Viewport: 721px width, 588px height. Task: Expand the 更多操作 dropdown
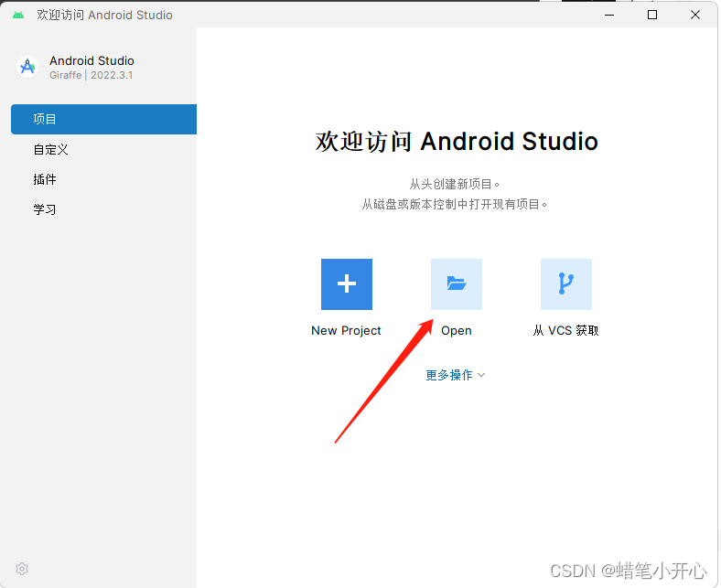coord(456,375)
